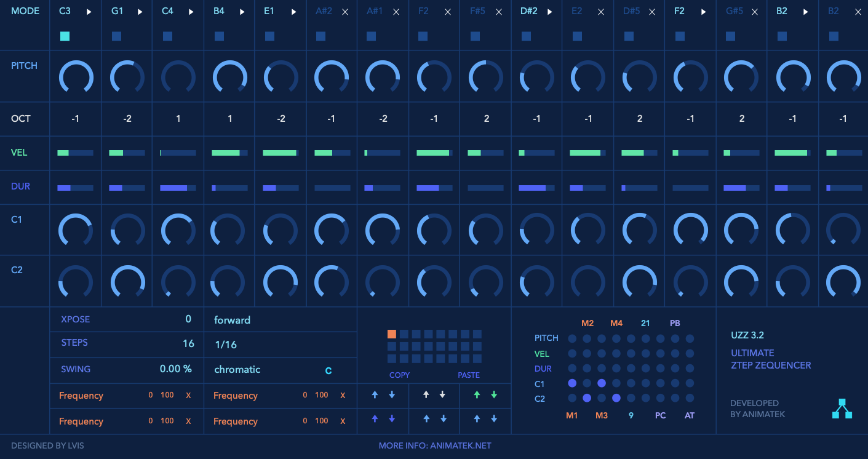Click the PASTE button
The width and height of the screenshot is (868, 459).
pos(468,375)
